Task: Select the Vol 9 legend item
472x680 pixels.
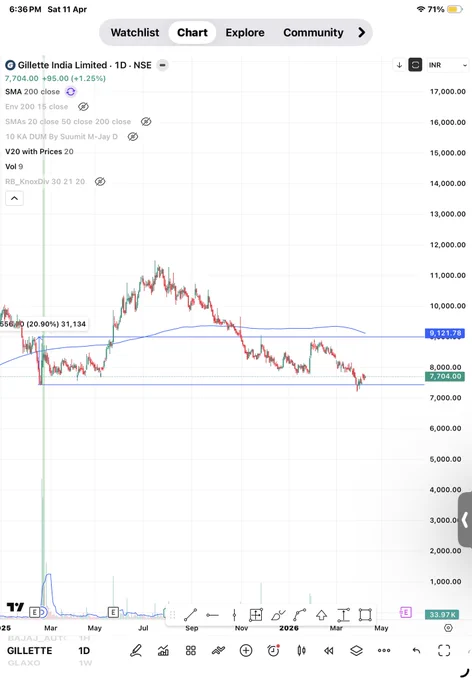Action: click(14, 167)
